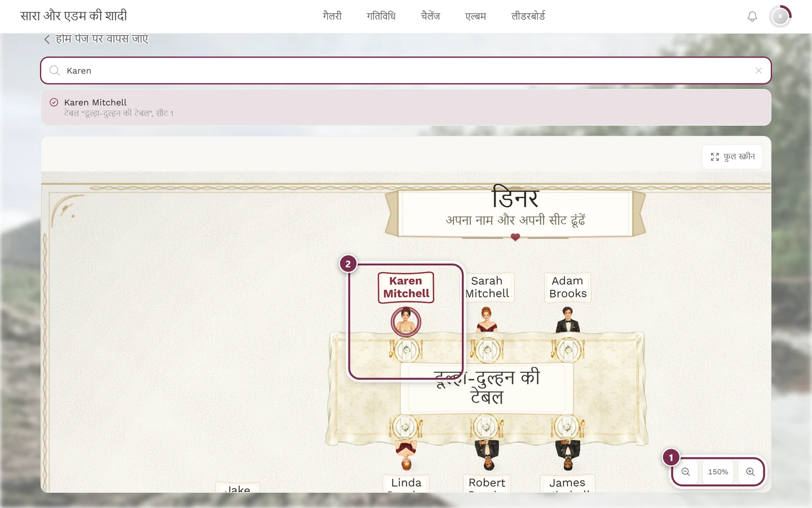Open the एल्बम tab
812x508 pixels.
tap(475, 16)
